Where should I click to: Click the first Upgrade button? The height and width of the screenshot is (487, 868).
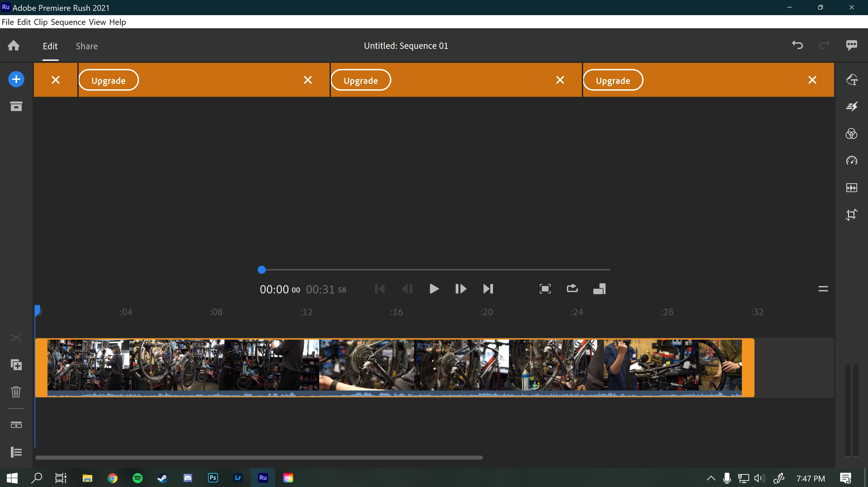click(x=108, y=80)
